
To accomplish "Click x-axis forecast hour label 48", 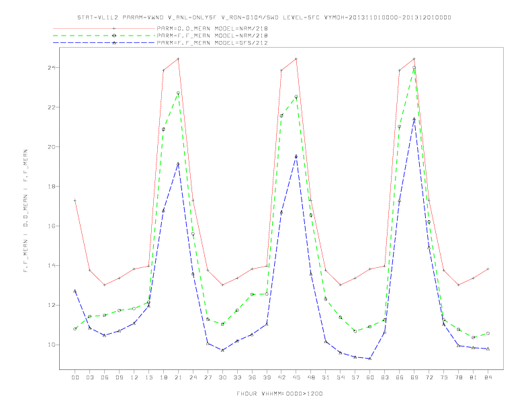I will point(311,377).
